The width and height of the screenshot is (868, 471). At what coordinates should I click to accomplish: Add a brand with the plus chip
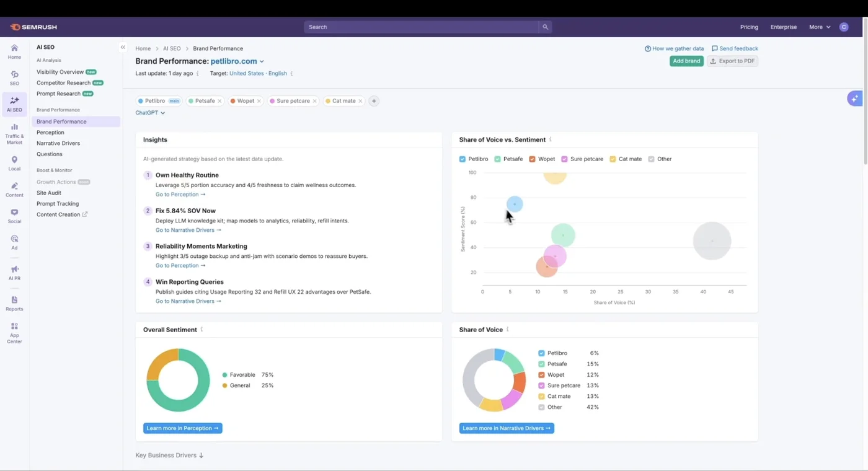coord(374,101)
